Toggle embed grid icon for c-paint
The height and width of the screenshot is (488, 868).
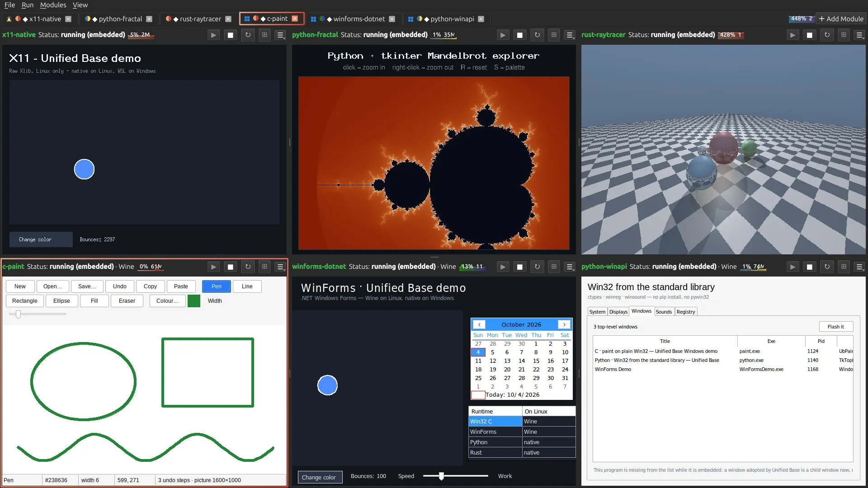(264, 267)
